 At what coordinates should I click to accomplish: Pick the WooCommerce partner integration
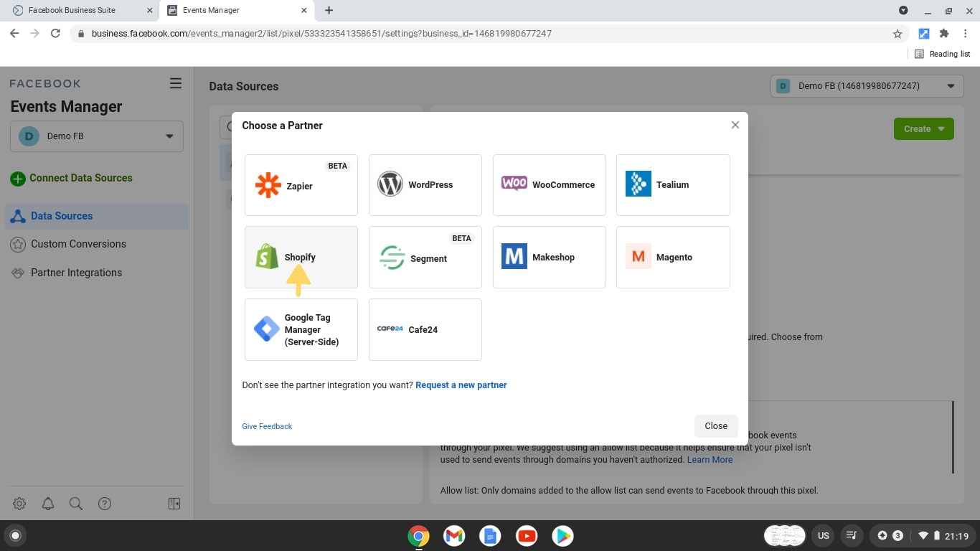[550, 185]
